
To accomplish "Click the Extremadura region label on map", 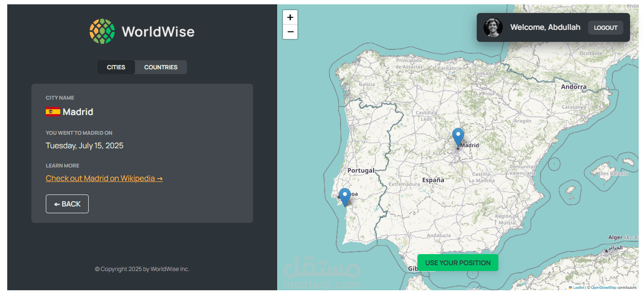I will [x=404, y=184].
